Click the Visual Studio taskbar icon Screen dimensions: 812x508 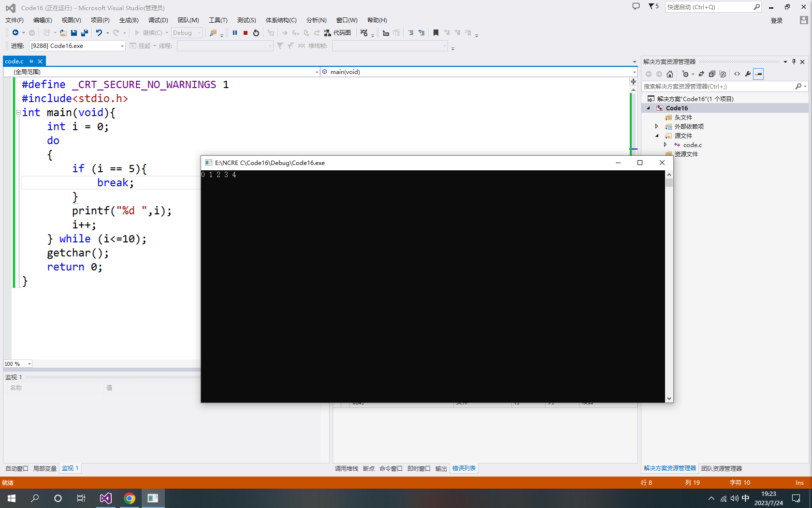(x=105, y=498)
